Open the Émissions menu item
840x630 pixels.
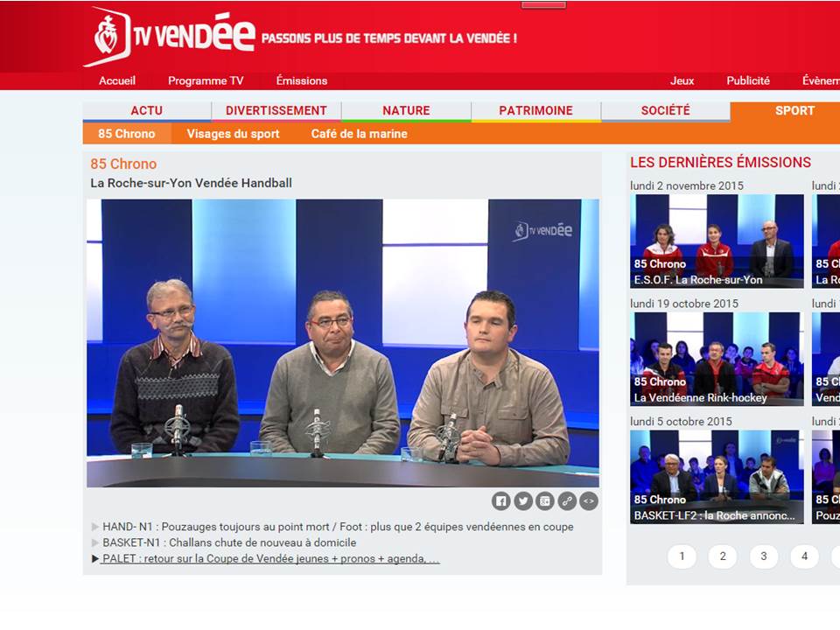pos(302,80)
